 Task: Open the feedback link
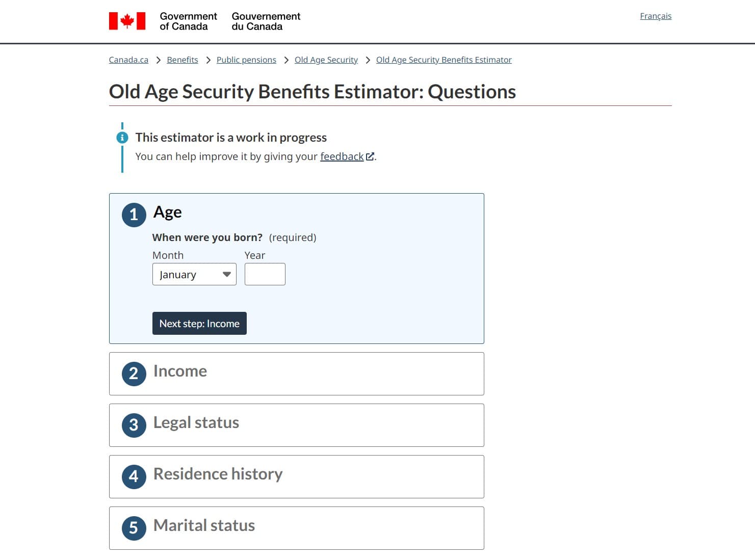click(x=342, y=156)
